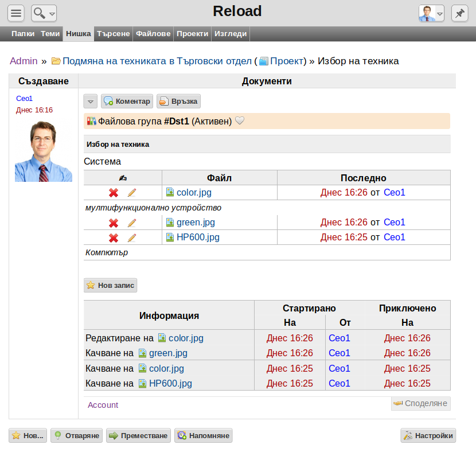Toggle the heart favorite on #Dst1
476x456 pixels.
pos(240,120)
